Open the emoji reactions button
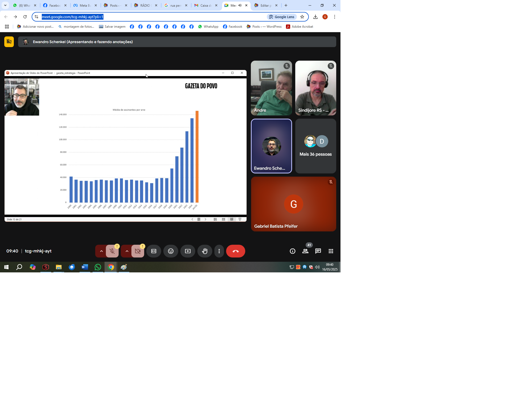The width and height of the screenshot is (532, 399). click(x=171, y=251)
